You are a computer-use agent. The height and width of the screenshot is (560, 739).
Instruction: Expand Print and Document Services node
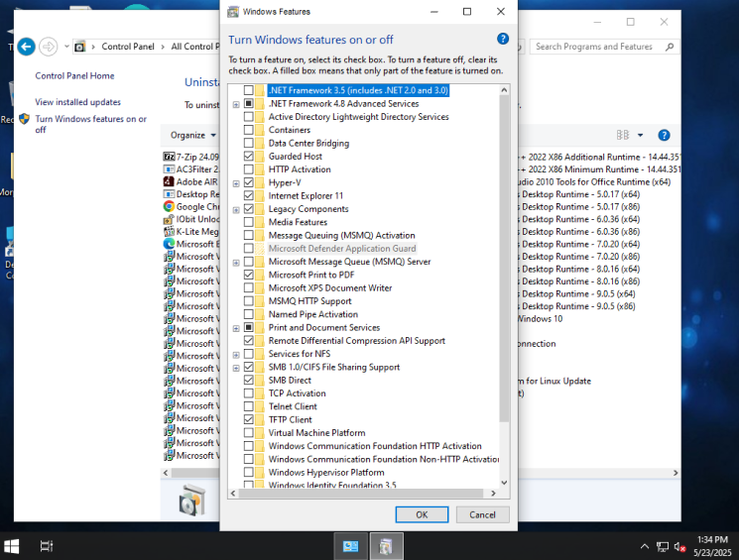pos(236,328)
